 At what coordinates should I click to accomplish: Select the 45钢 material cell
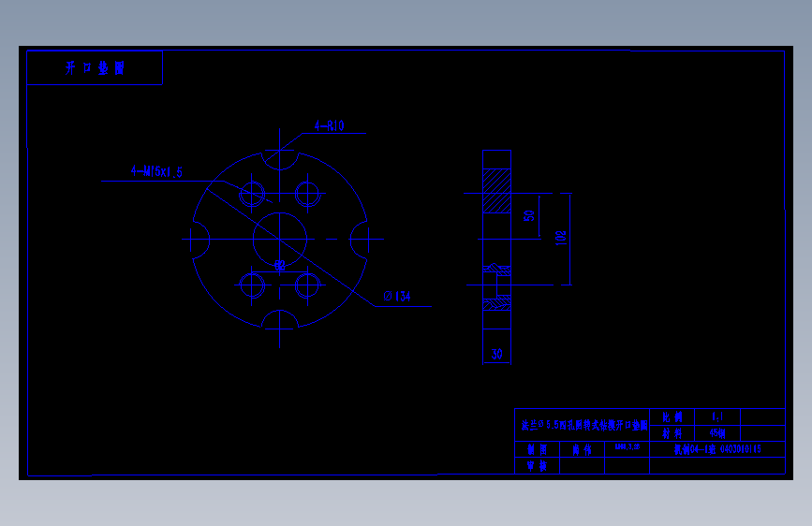click(x=717, y=433)
